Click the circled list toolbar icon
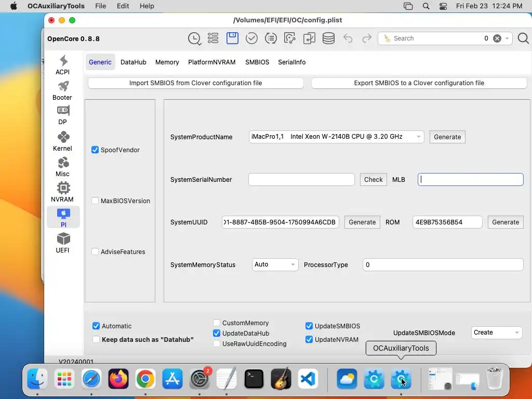The height and width of the screenshot is (399, 532). (x=271, y=38)
